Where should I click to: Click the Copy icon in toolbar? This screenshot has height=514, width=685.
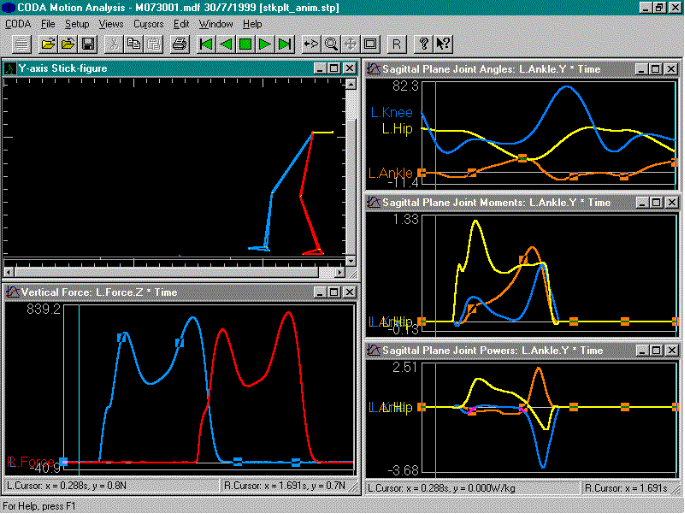134,44
